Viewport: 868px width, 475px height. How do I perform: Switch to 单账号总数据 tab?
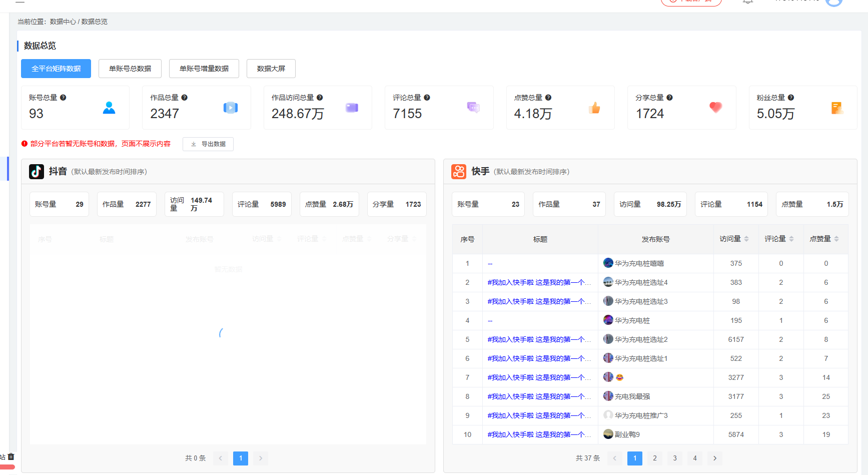tap(130, 69)
